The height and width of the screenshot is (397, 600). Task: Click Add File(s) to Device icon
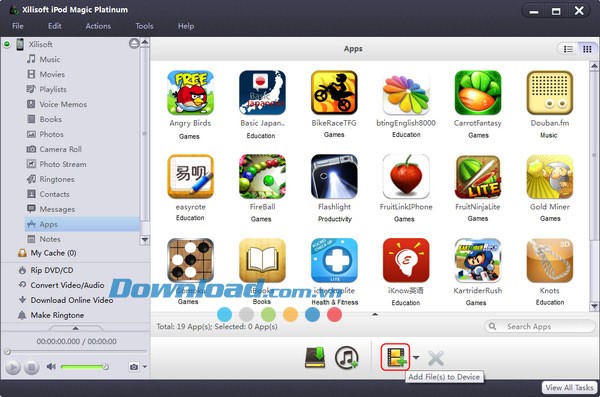tap(395, 357)
